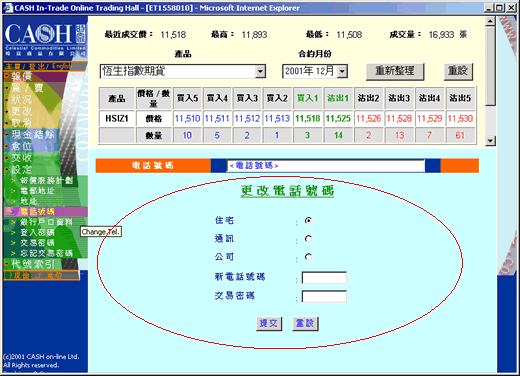520x376 pixels.
Task: Click the quote panel vertical scrollbar thumb
Action: tap(490, 66)
